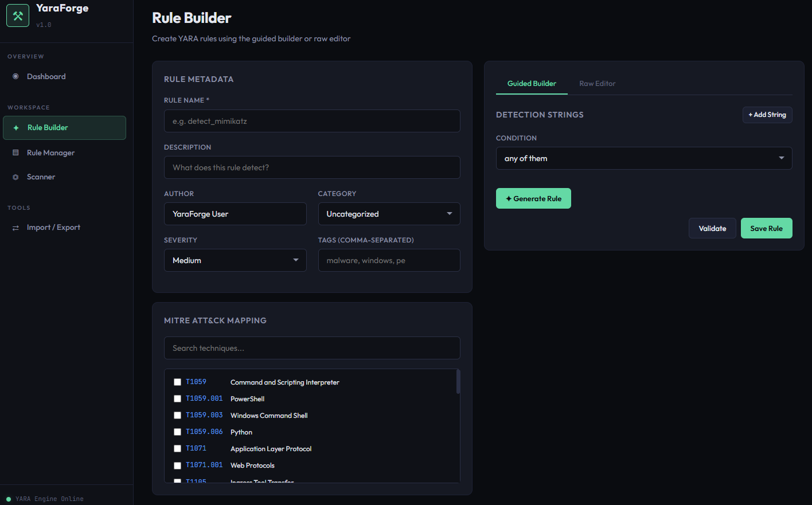Viewport: 812px width, 505px height.
Task: Click the Rule Builder sparkle icon
Action: [15, 128]
